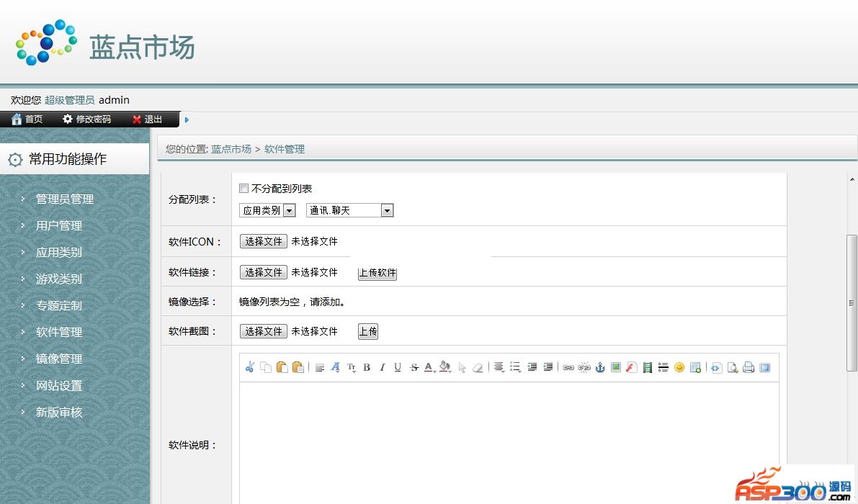Click the scrollbar up arrow
858x504 pixels.
tap(852, 179)
